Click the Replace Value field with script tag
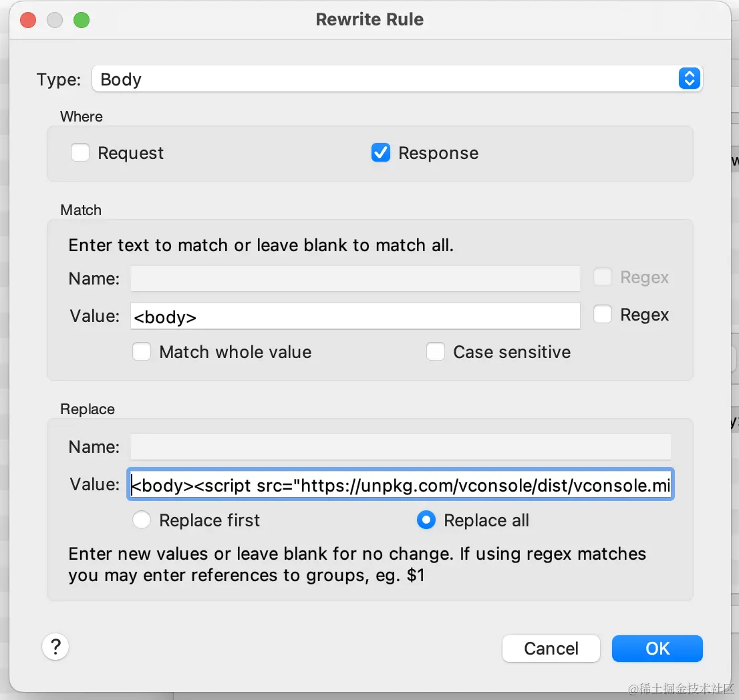The image size is (739, 700). pos(401,484)
